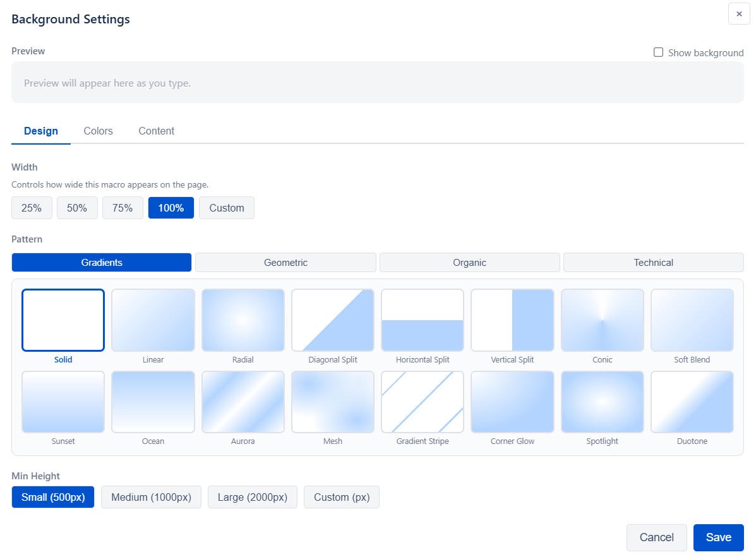Select the Radial gradient pattern

coord(243,320)
